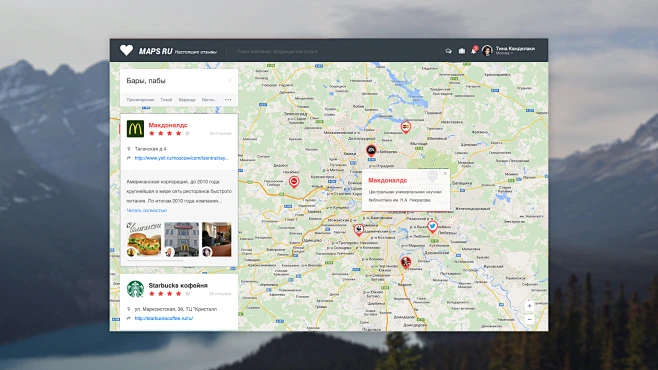
Task: Open the burgers photo thumbnail
Action: [144, 239]
